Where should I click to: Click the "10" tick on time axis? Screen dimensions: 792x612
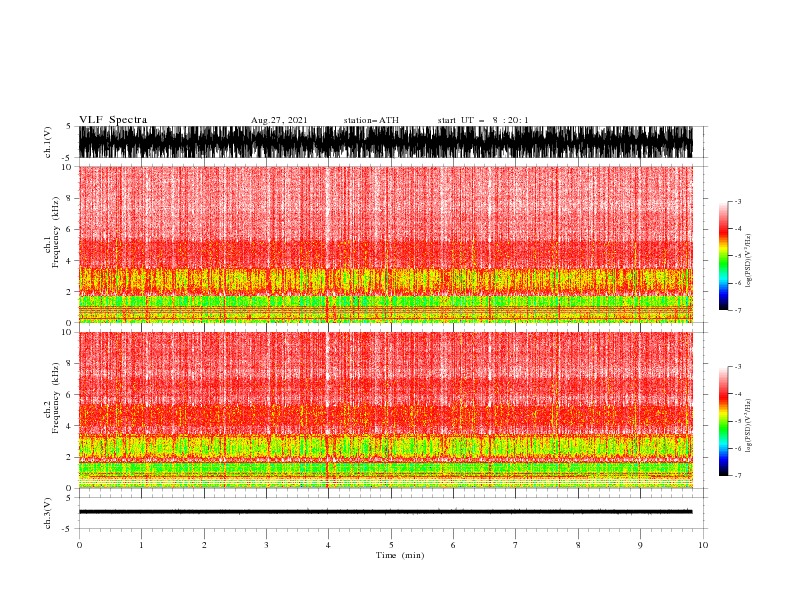[703, 545]
